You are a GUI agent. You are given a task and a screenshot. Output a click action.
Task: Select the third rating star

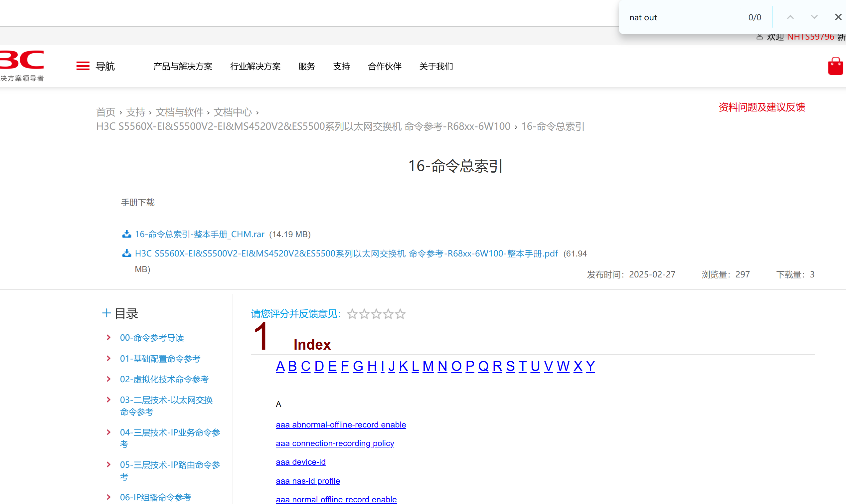point(376,314)
